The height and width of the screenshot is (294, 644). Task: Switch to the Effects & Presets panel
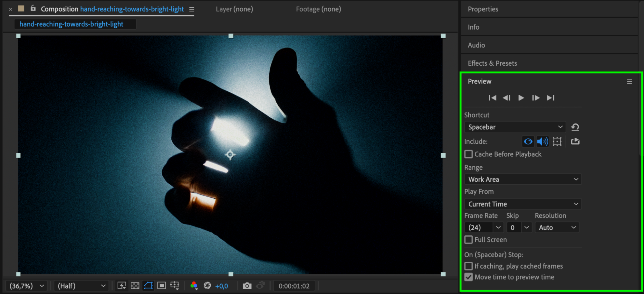click(492, 63)
